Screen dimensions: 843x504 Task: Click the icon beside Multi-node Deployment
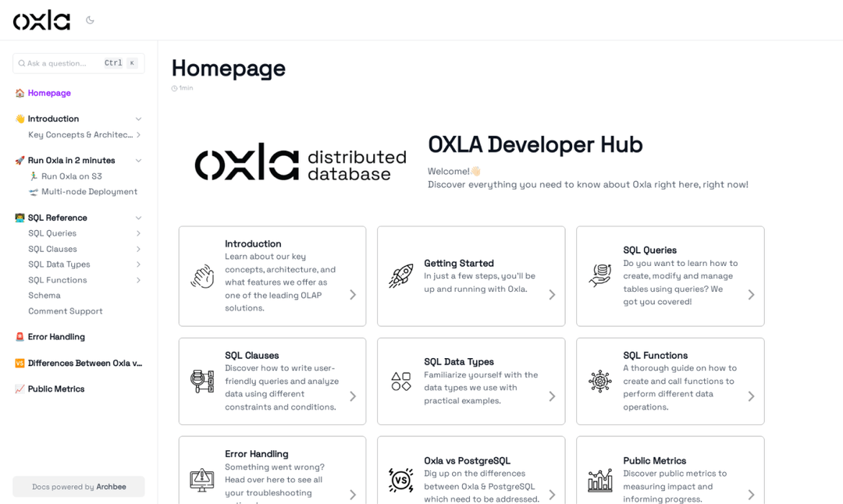34,192
